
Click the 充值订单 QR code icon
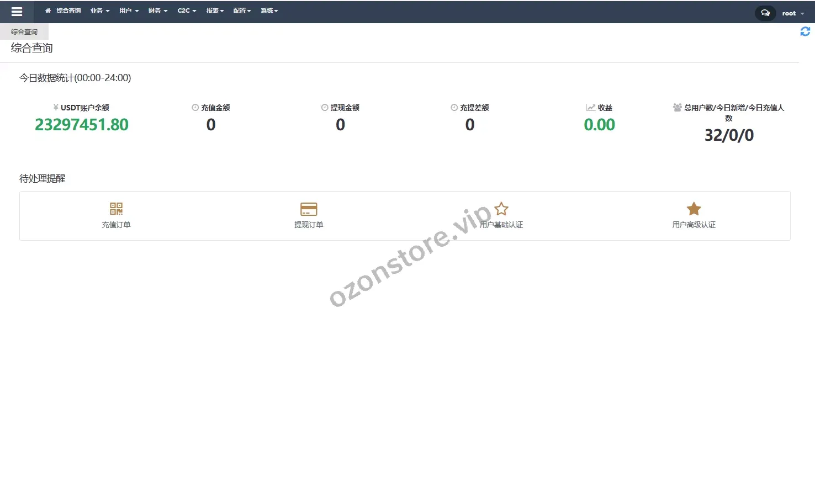[x=116, y=209]
